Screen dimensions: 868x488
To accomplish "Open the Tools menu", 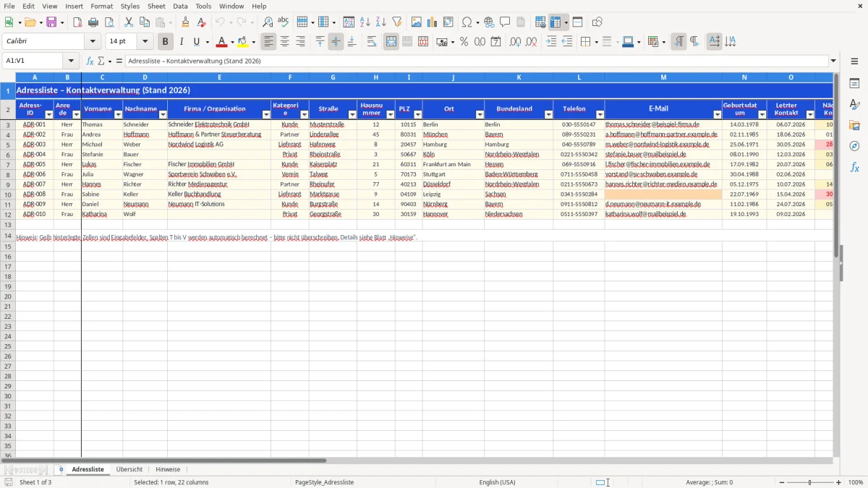I will [203, 6].
